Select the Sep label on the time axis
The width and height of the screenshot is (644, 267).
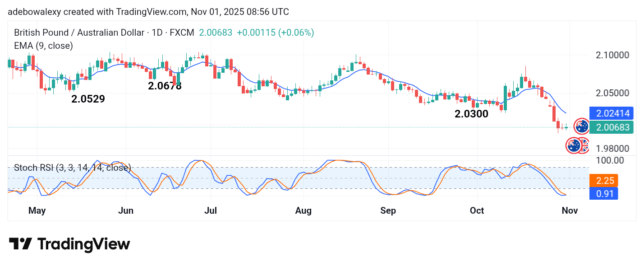(388, 211)
